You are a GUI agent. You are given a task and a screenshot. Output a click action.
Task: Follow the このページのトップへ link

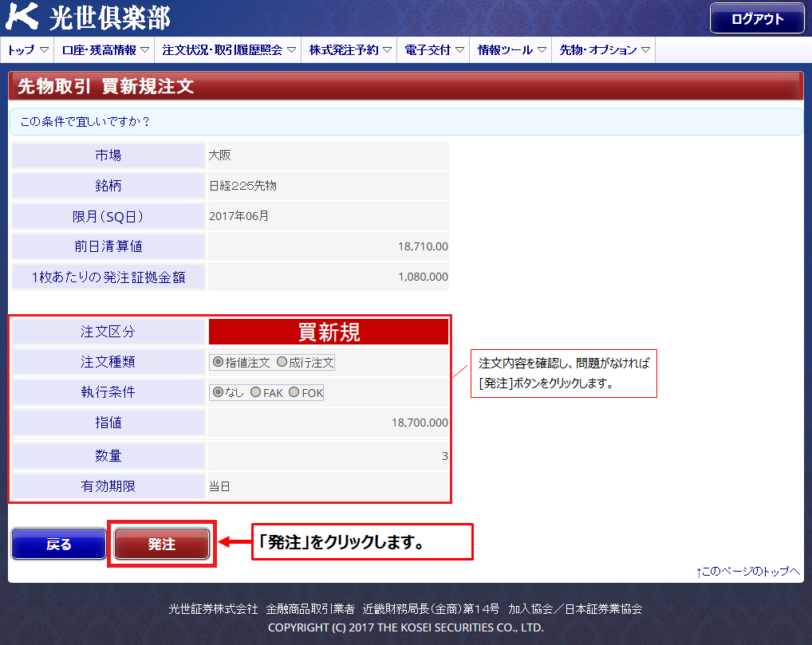747,571
